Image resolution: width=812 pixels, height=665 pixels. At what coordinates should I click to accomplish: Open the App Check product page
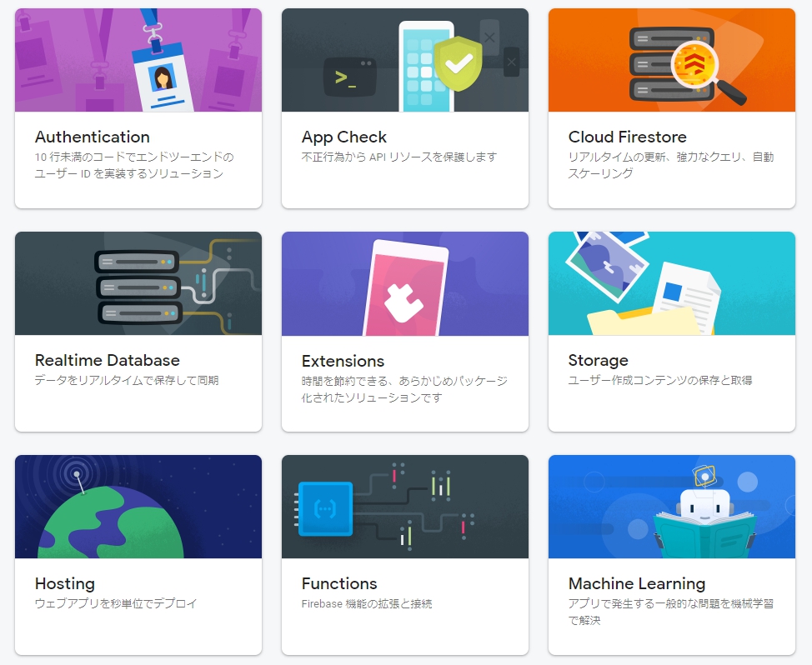(344, 137)
